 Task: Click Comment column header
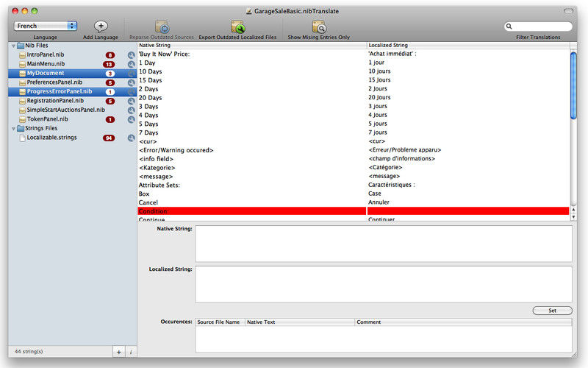(464, 322)
